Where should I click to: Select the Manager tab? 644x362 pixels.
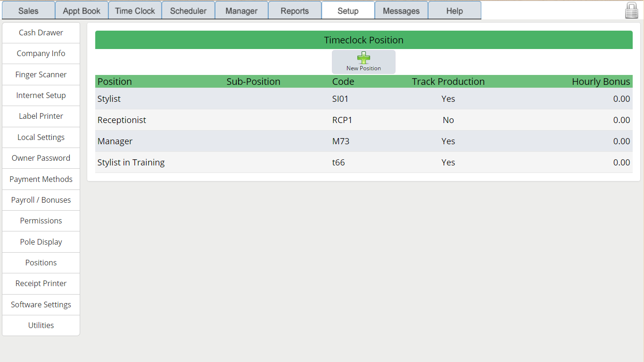tap(241, 10)
